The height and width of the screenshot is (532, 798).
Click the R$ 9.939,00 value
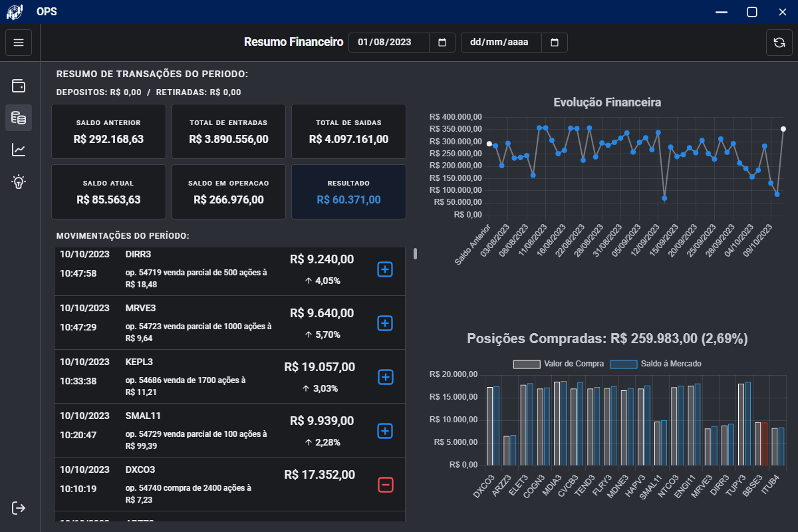tap(322, 421)
